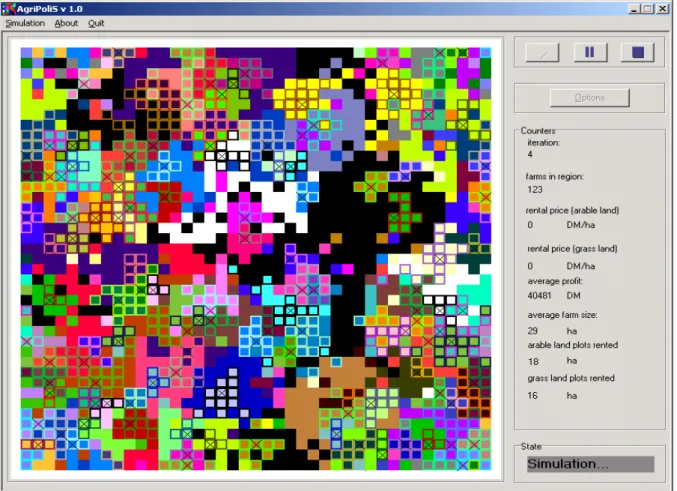
Task: Click the "State" group label
Action: pos(531,447)
